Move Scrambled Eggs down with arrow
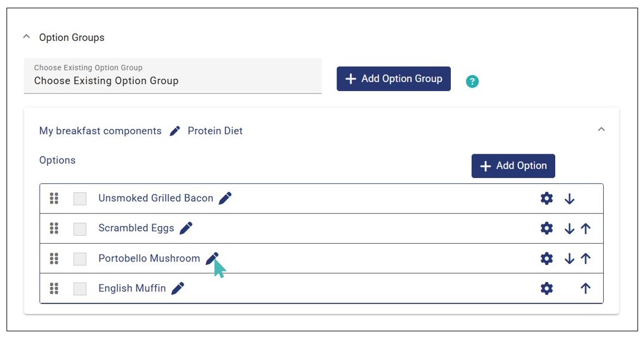The image size is (644, 339). coord(569,229)
